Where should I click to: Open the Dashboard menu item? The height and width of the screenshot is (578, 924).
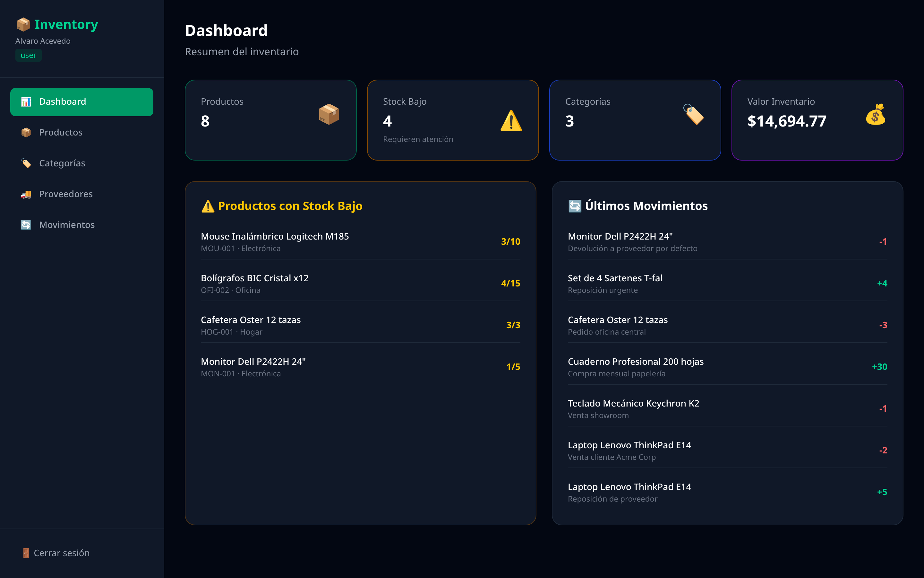82,102
